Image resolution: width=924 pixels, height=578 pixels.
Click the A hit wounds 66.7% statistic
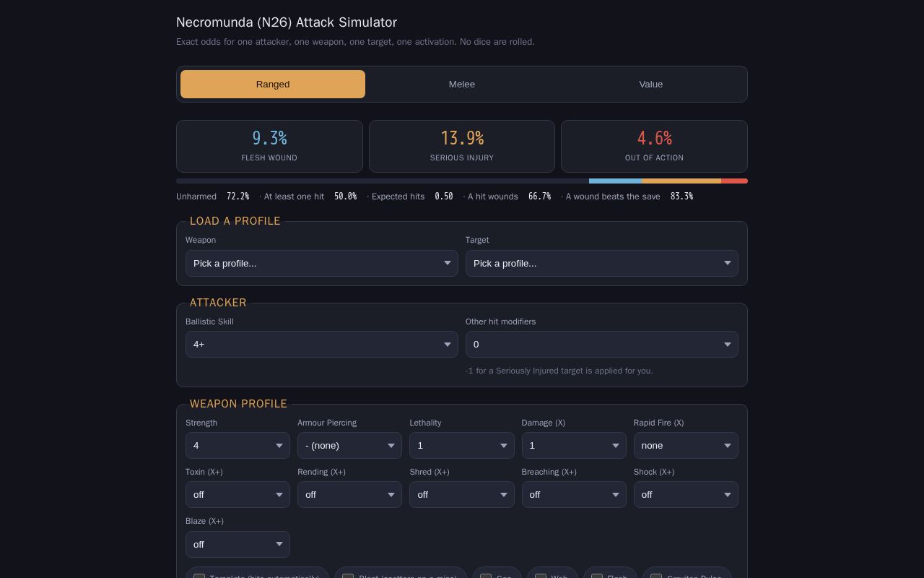tap(510, 197)
